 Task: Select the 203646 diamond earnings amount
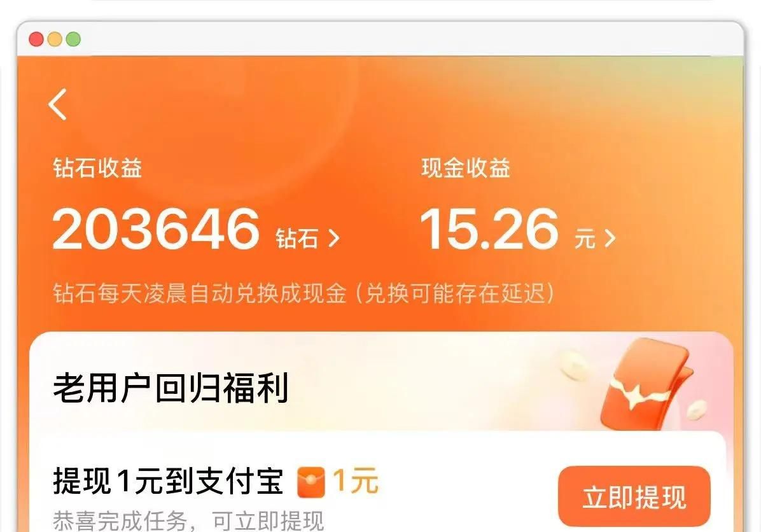156,228
